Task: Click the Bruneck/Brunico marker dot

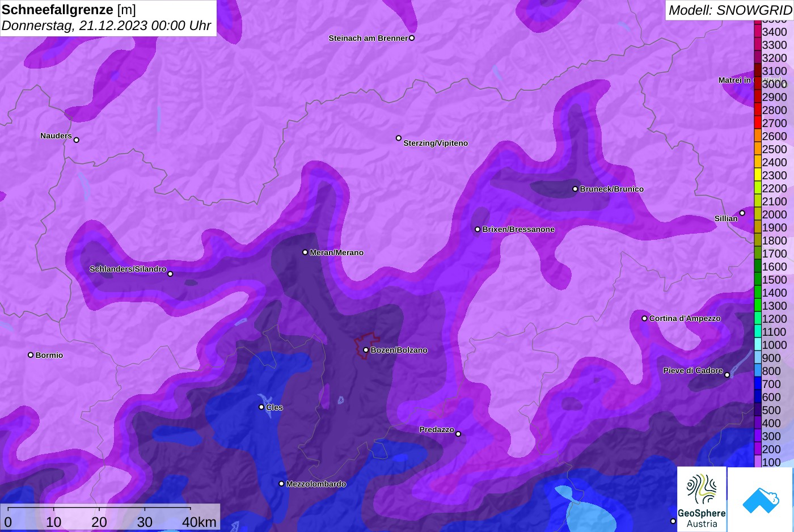Action: click(x=575, y=189)
